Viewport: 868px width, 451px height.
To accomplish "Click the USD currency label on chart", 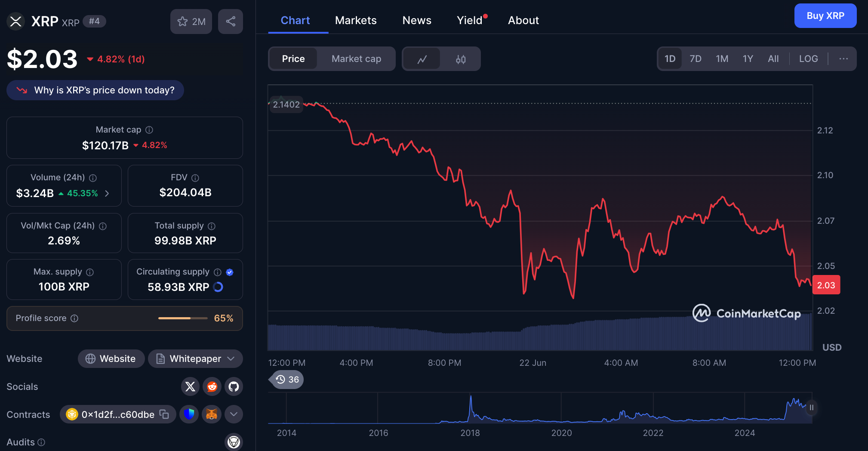I will click(832, 347).
